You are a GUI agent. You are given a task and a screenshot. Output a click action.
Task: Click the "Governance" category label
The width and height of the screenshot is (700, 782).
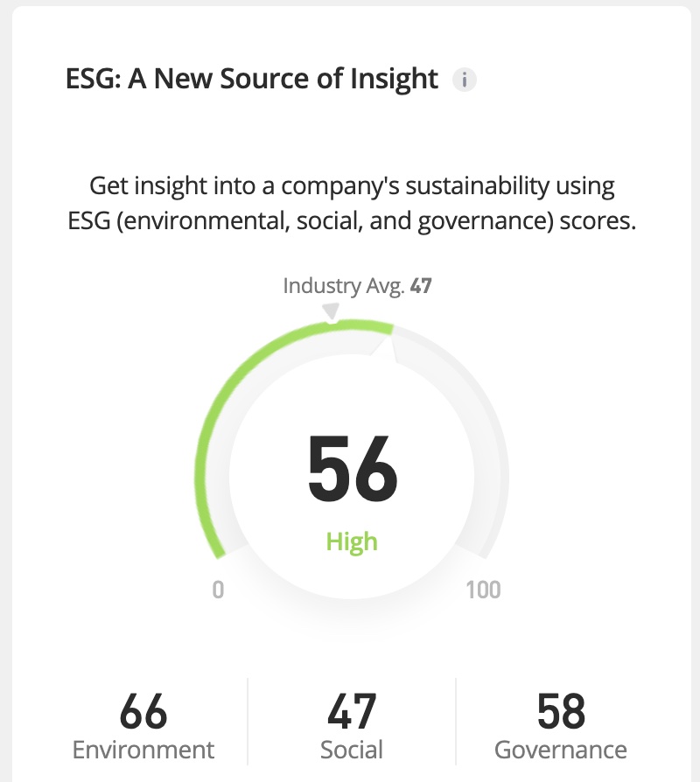(x=561, y=750)
